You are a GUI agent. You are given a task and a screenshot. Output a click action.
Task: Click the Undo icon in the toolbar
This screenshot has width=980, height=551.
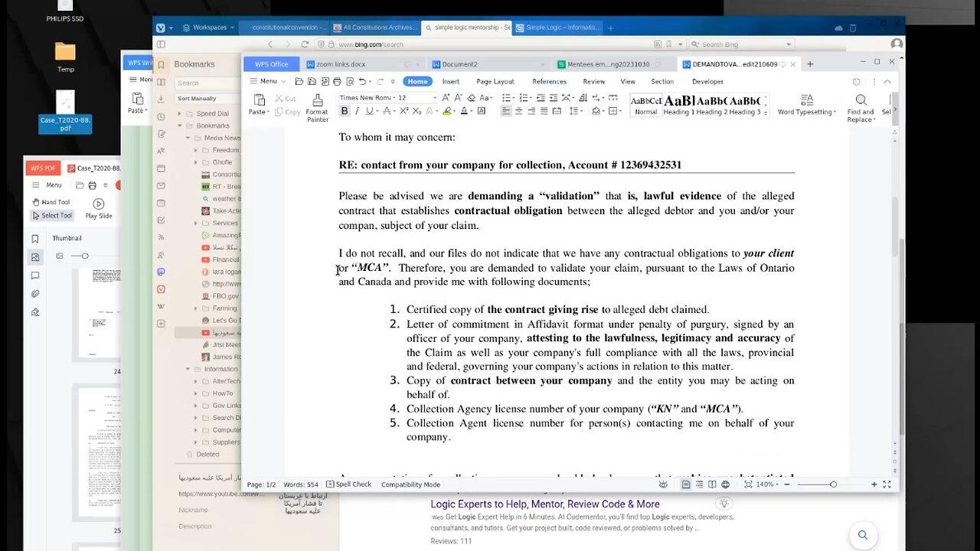tap(361, 82)
